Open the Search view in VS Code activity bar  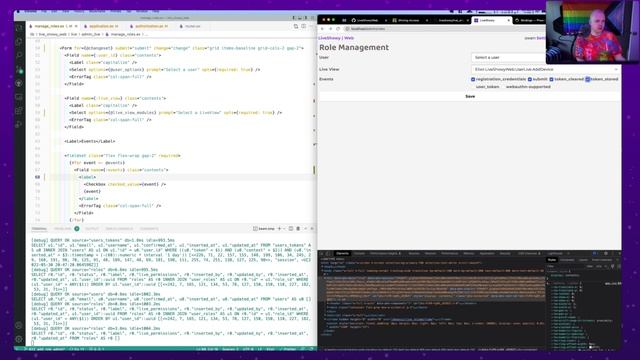pyautogui.click(x=19, y=55)
